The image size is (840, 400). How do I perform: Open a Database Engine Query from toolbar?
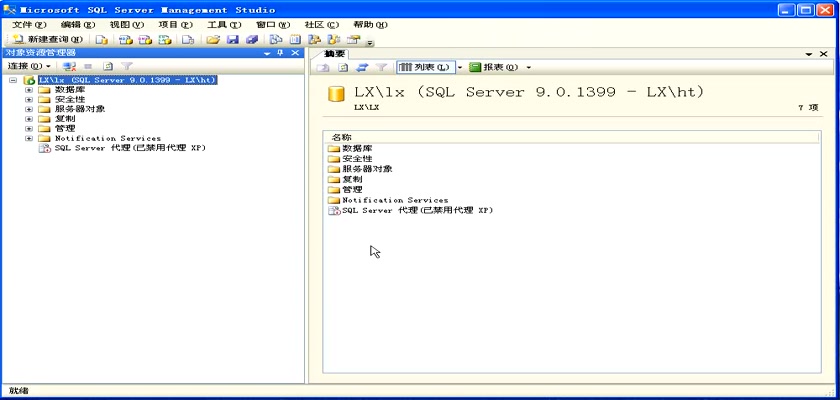(102, 40)
